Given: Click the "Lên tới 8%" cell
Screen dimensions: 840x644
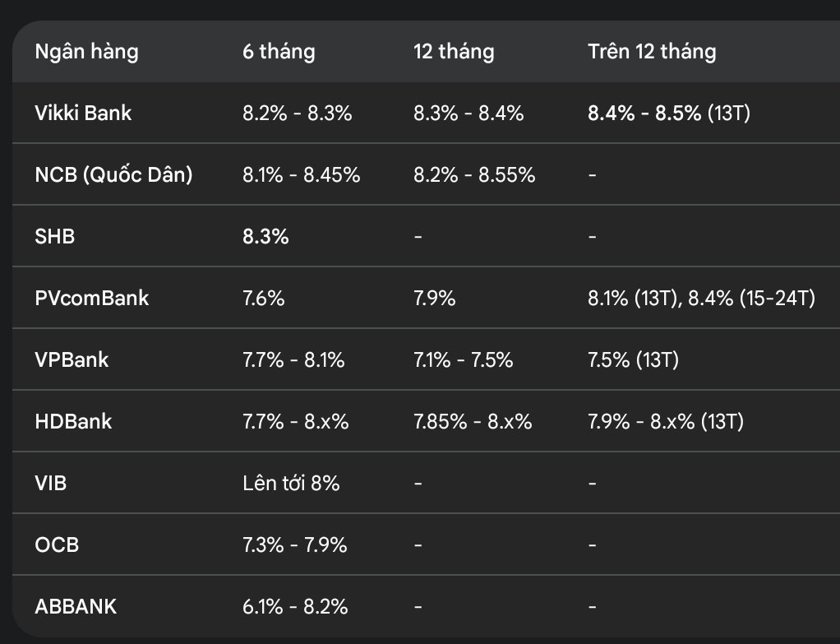Looking at the screenshot, I should click(291, 483).
